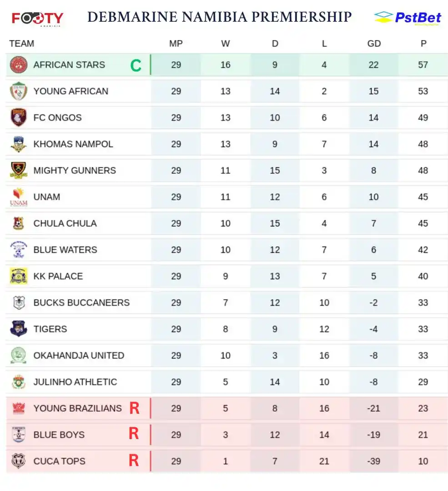Screen dimensions: 448x491
Task: Select the KK Palace yellow badge
Action: pyautogui.click(x=19, y=276)
